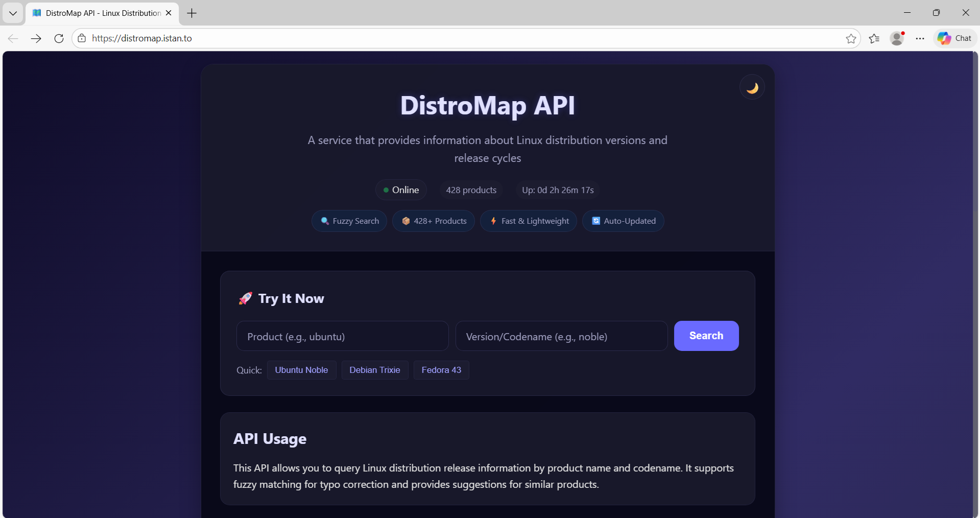Open a new browser tab
Screen dimensions: 980x518
pyautogui.click(x=192, y=13)
